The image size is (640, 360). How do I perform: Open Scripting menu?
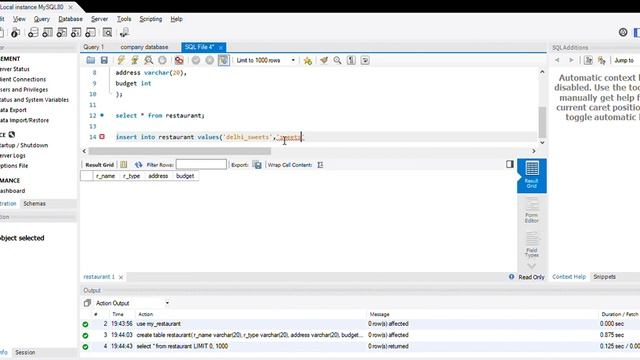(151, 19)
